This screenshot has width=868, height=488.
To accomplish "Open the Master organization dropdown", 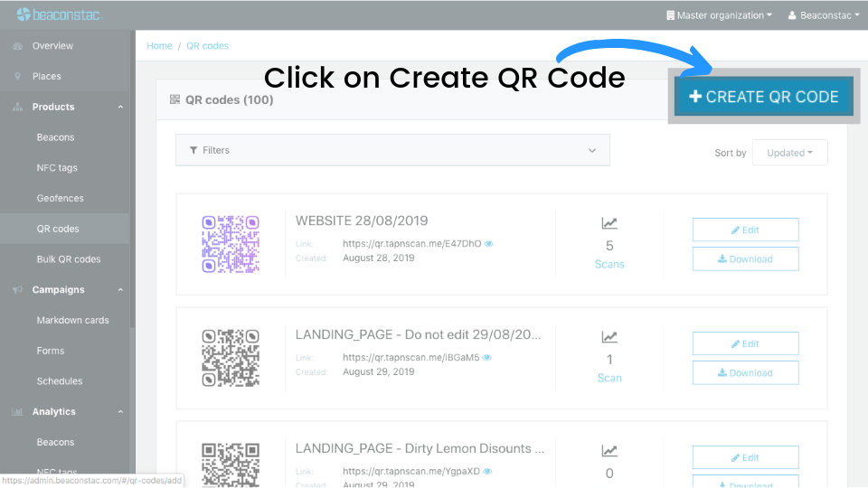I will pos(719,15).
